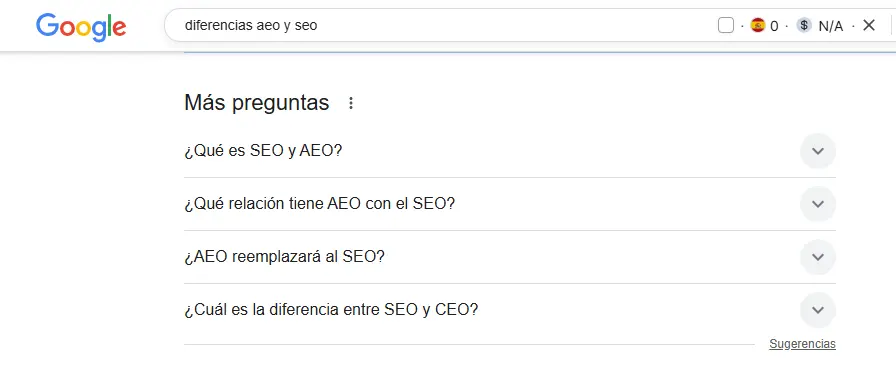The image size is (896, 369).
Task: Expand chevron for ¿AEO reemplazará al SEO?
Action: pos(818,257)
